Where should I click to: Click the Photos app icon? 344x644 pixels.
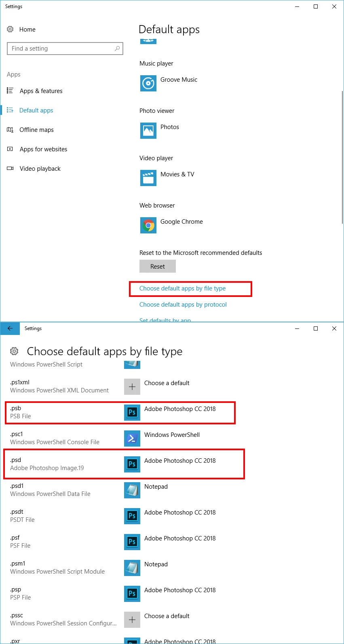coord(148,131)
